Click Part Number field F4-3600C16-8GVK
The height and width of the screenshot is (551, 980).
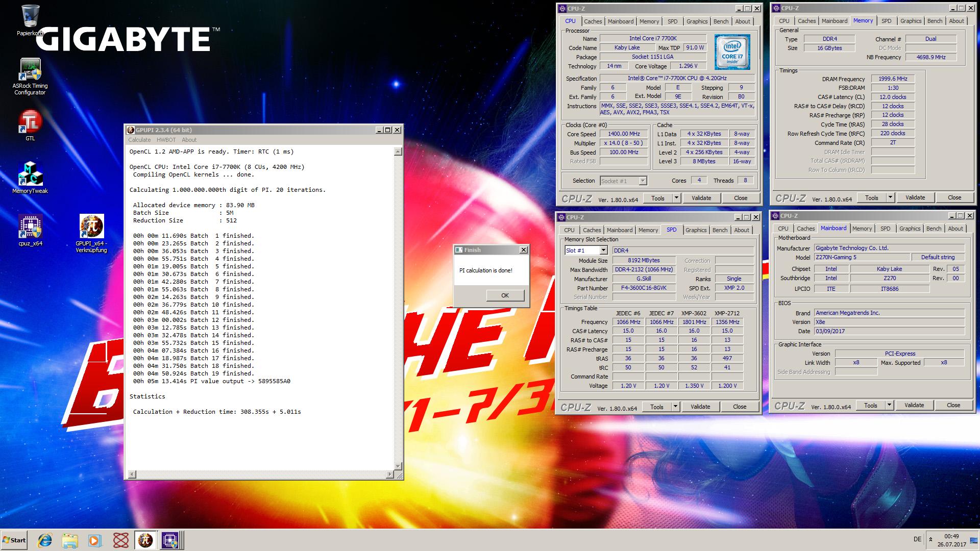644,288
